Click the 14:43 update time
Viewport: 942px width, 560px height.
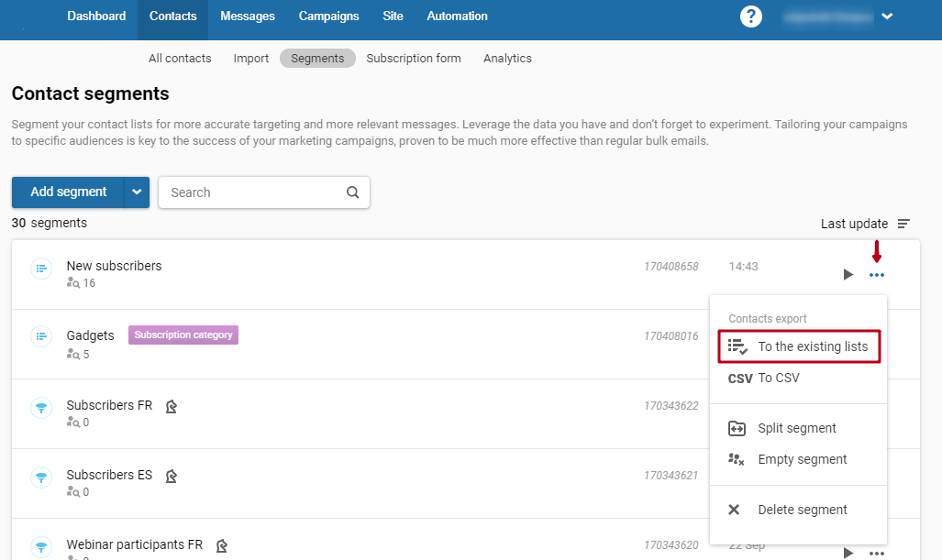pyautogui.click(x=743, y=267)
